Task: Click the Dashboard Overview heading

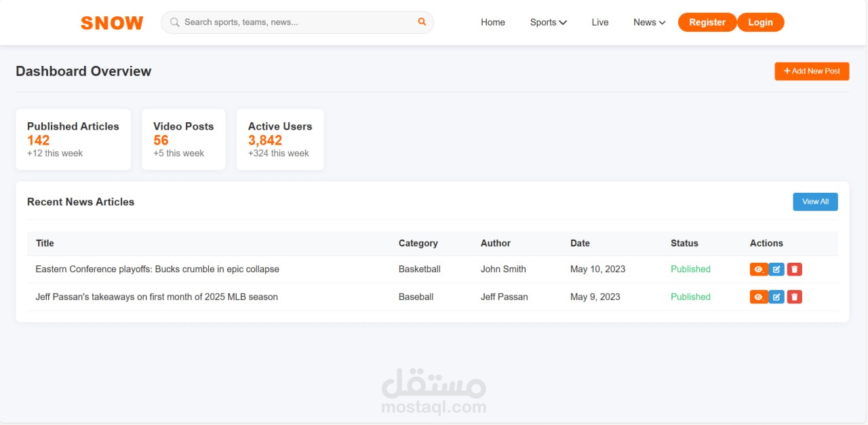Action: coord(83,71)
